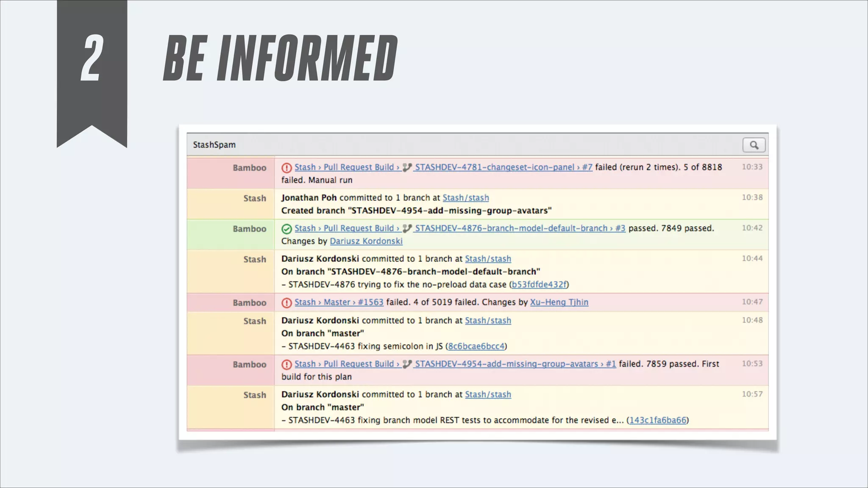Click the 10:47 message timestamp
The image size is (868, 488).
click(x=752, y=302)
